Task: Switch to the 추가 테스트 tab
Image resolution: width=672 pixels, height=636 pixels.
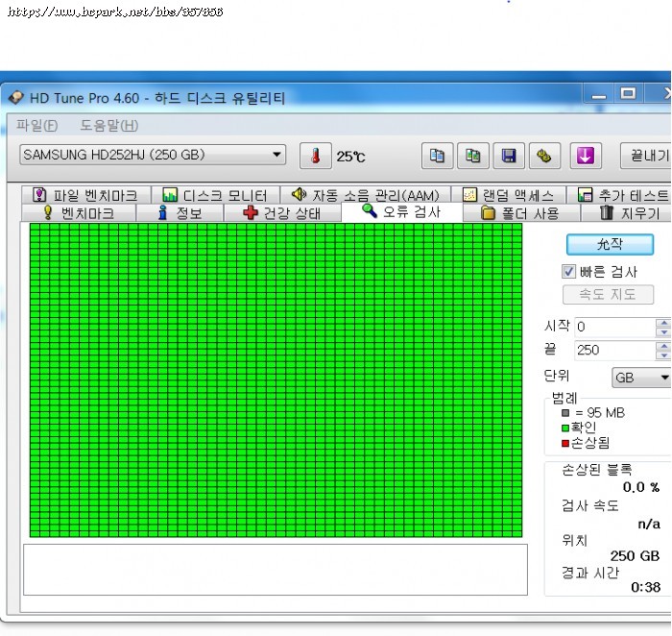Action: click(619, 195)
